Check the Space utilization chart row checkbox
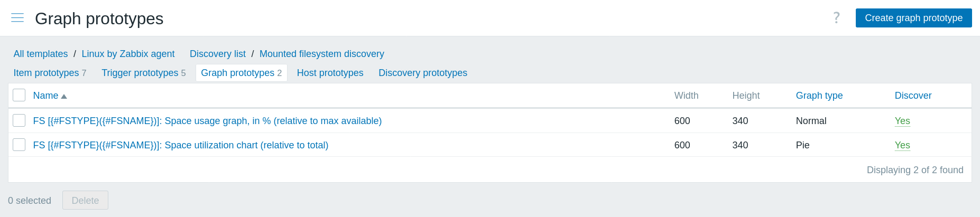The height and width of the screenshot is (217, 980). click(x=19, y=145)
